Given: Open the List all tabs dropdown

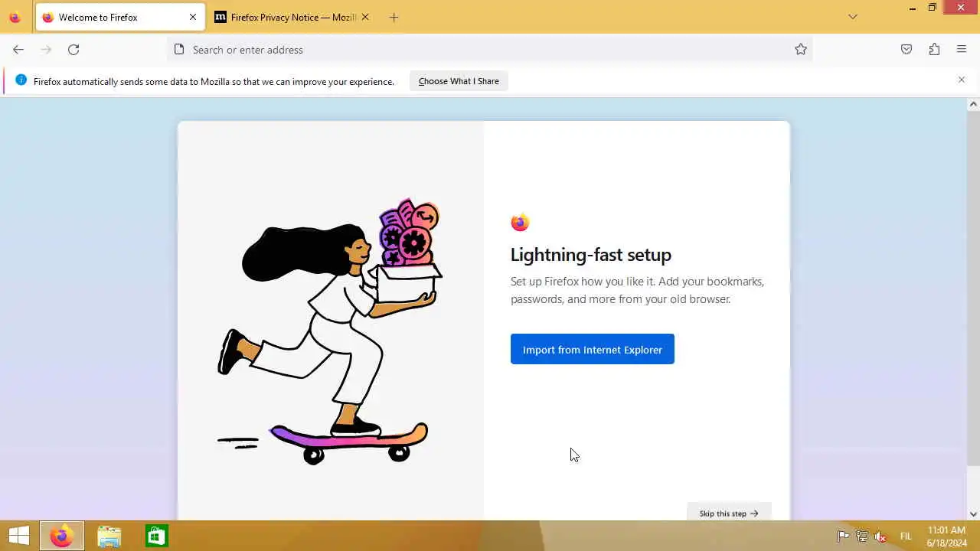Looking at the screenshot, I should click(x=852, y=17).
